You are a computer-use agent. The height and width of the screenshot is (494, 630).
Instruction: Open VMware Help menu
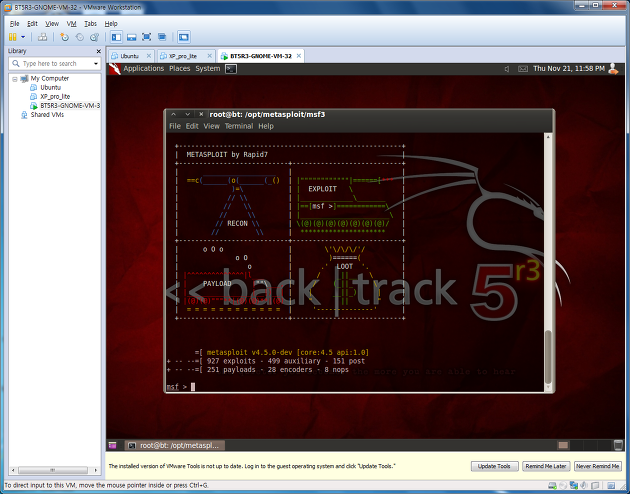[111, 24]
